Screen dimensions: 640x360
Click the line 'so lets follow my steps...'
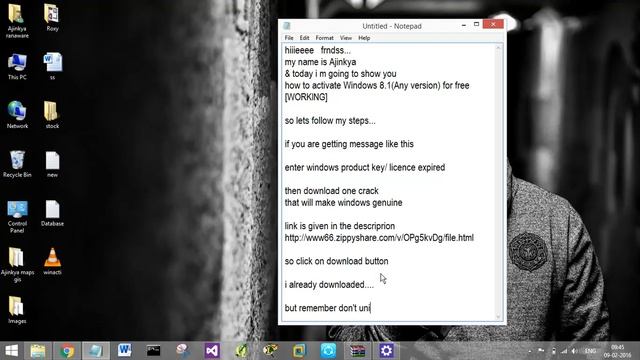[x=330, y=121]
